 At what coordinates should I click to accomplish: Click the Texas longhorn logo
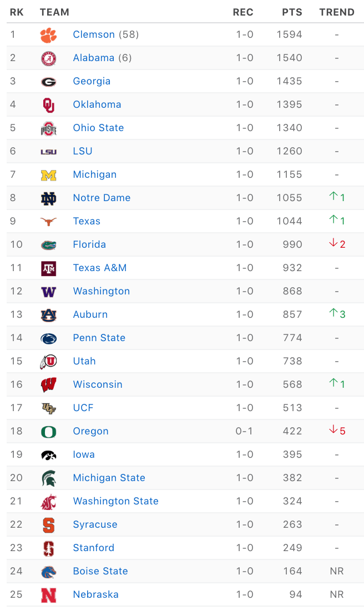coord(49,221)
